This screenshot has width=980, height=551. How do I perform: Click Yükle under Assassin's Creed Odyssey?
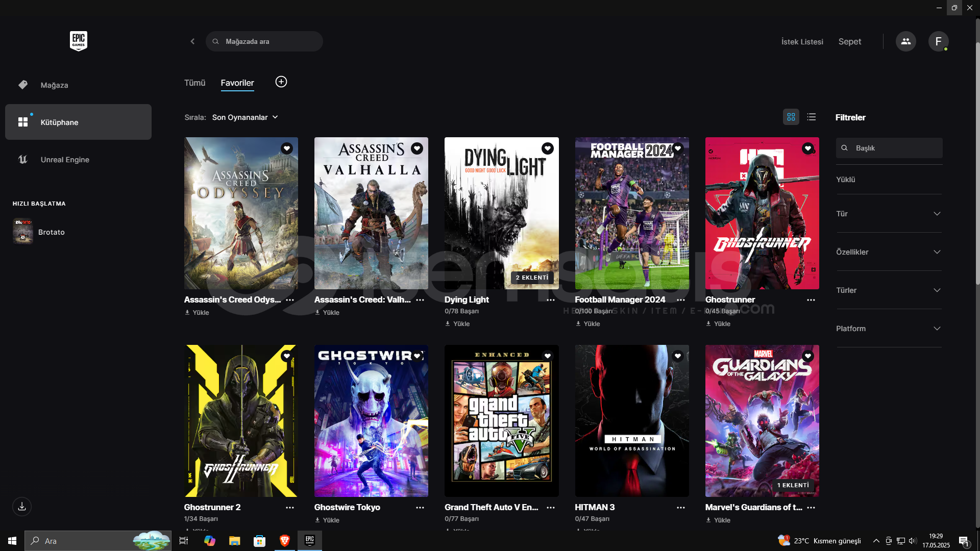(x=197, y=313)
